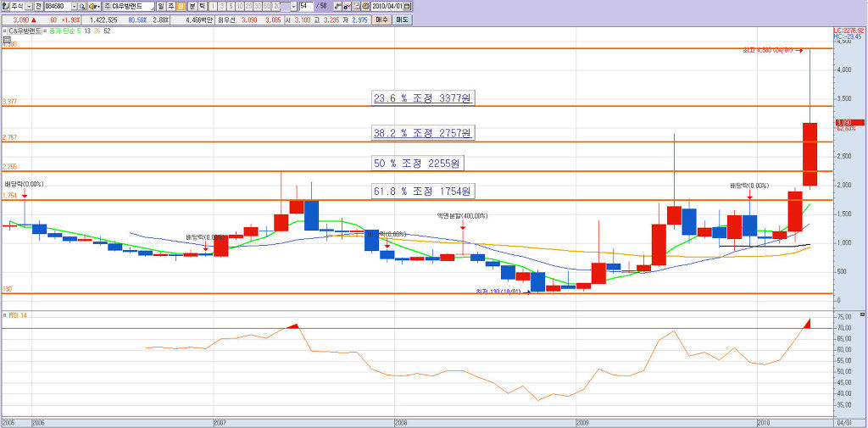Viewport: 868px width, 428px height.
Task: Open the calendar date picker icon
Action: 408,6
